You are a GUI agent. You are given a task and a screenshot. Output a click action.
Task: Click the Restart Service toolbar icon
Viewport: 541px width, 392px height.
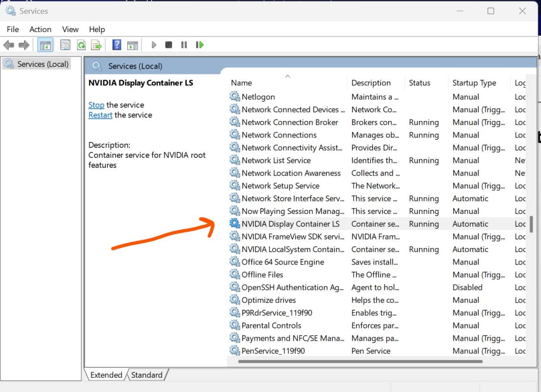tap(200, 45)
